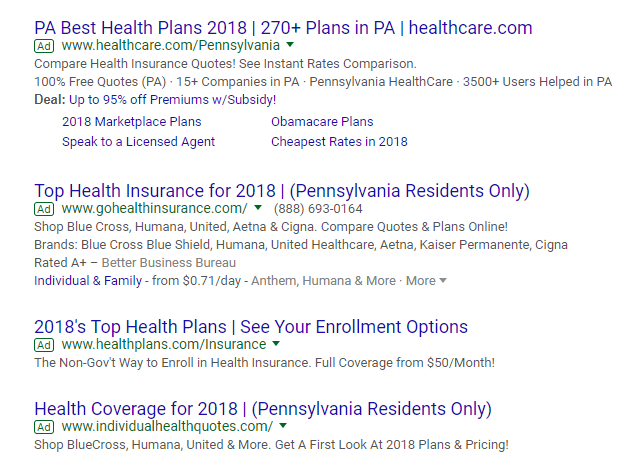The width and height of the screenshot is (633, 470).
Task: Open the dropdown arrow after healthcare.com/Pennsylvania URL
Action: 290,46
